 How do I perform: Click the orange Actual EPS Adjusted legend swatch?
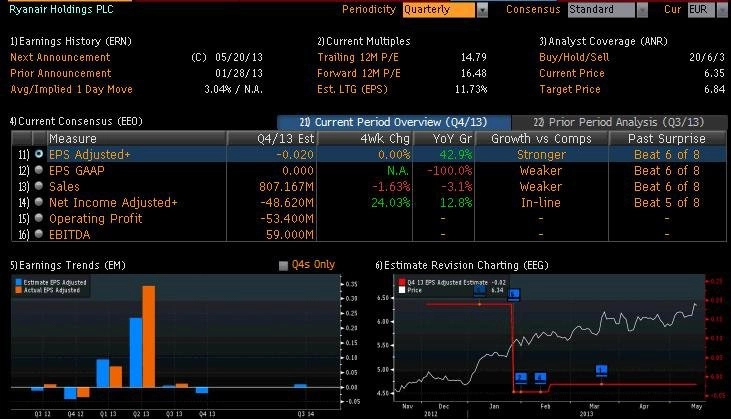[x=19, y=290]
